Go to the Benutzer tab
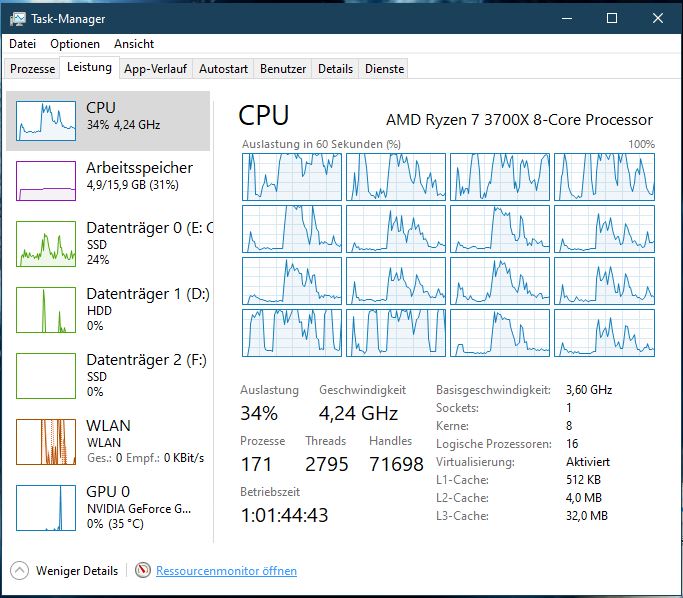This screenshot has height=598, width=683. coord(283,69)
